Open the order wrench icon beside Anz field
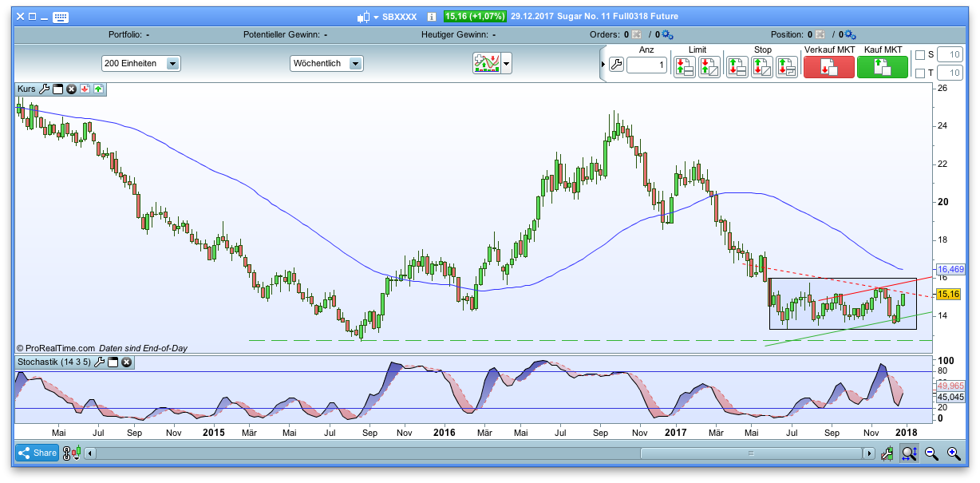Viewport: 980px width, 483px height. (x=616, y=65)
